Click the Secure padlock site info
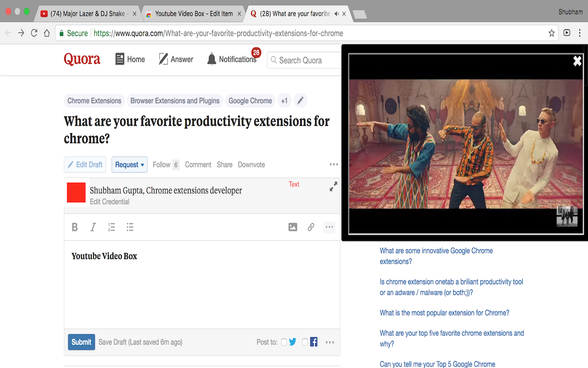The height and width of the screenshot is (368, 588). [73, 33]
